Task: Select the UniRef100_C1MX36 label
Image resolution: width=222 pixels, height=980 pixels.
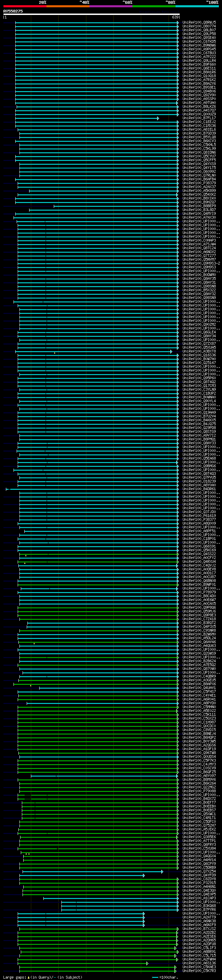Action: coord(199,125)
